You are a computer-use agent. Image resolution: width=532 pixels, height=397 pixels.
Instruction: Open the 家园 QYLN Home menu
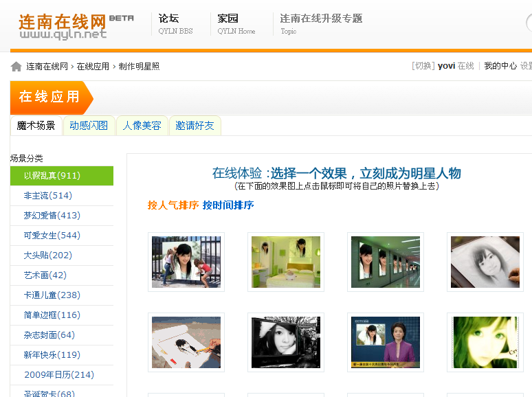pos(236,24)
